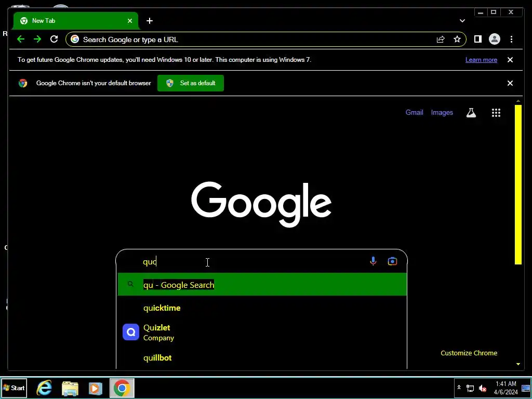Click the Chrome logo in the default browser bar
Image resolution: width=532 pixels, height=399 pixels.
pos(23,83)
